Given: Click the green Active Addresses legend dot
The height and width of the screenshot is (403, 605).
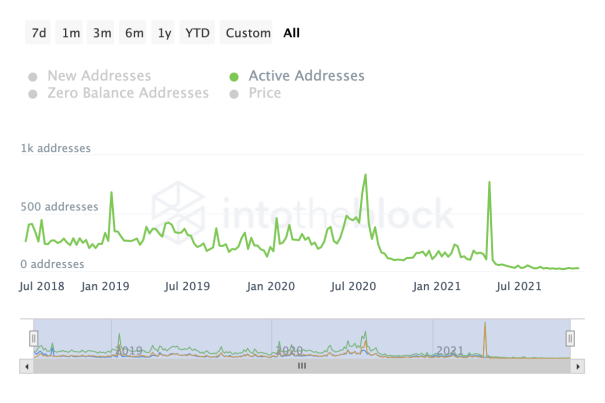Looking at the screenshot, I should pos(234,76).
